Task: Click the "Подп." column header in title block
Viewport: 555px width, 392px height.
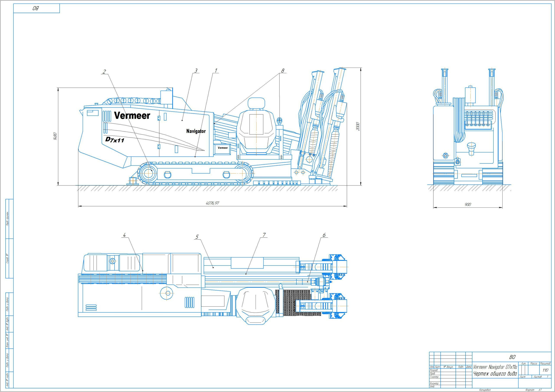Action: coord(460,367)
